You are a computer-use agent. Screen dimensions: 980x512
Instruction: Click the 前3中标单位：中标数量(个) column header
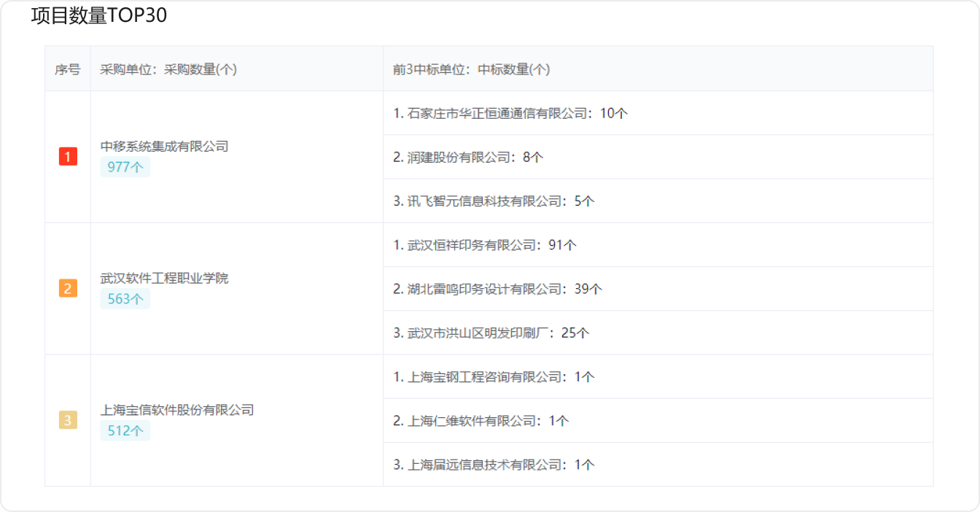658,69
